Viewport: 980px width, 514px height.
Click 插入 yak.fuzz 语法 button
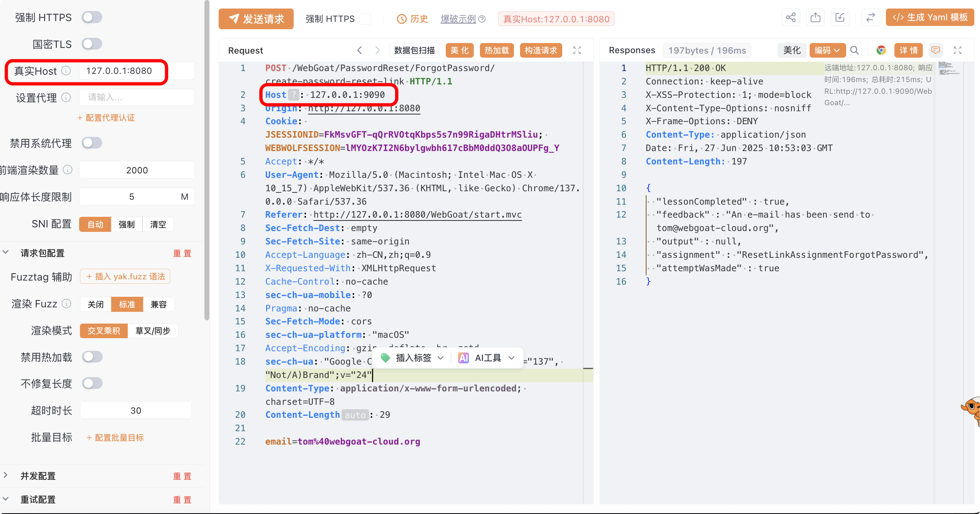(125, 276)
